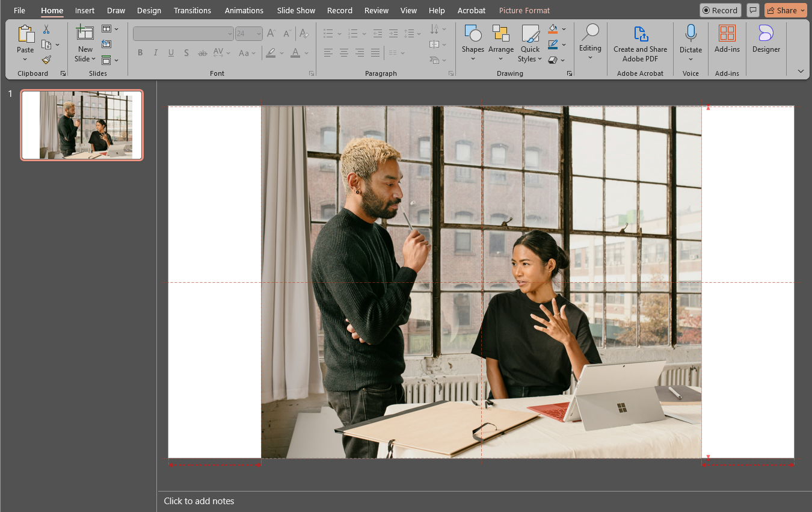The width and height of the screenshot is (812, 512).
Task: Click the font color swatch
Action: tap(295, 53)
